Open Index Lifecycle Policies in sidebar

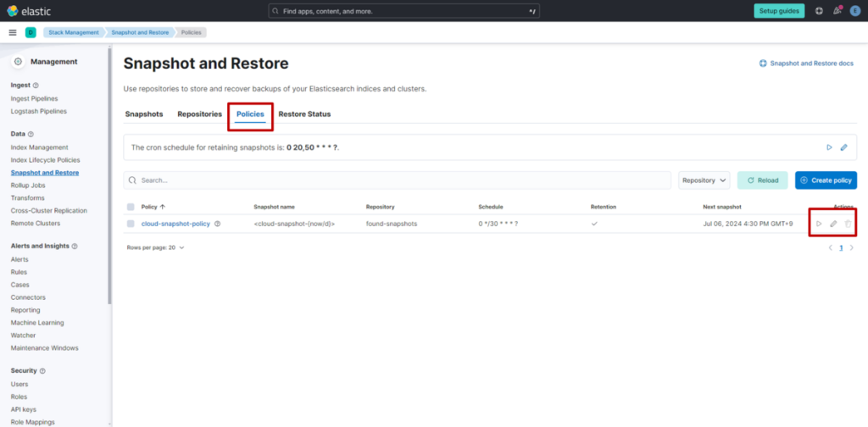(x=45, y=160)
